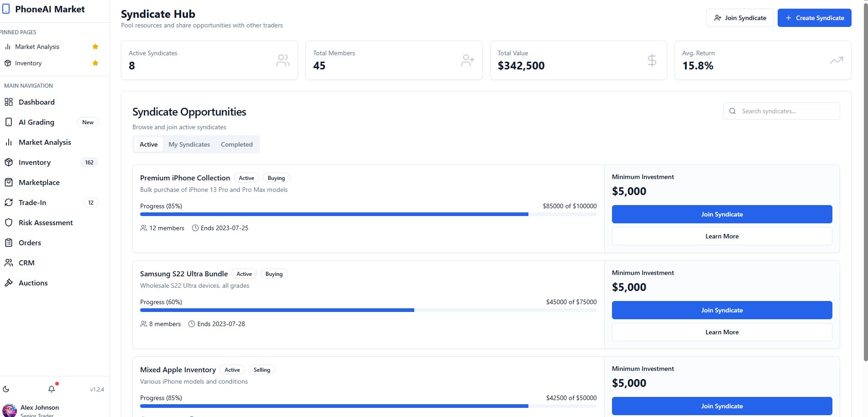Click pinned Market Analysis chart icon
Image resolution: width=868 pixels, height=417 pixels.
click(8, 47)
